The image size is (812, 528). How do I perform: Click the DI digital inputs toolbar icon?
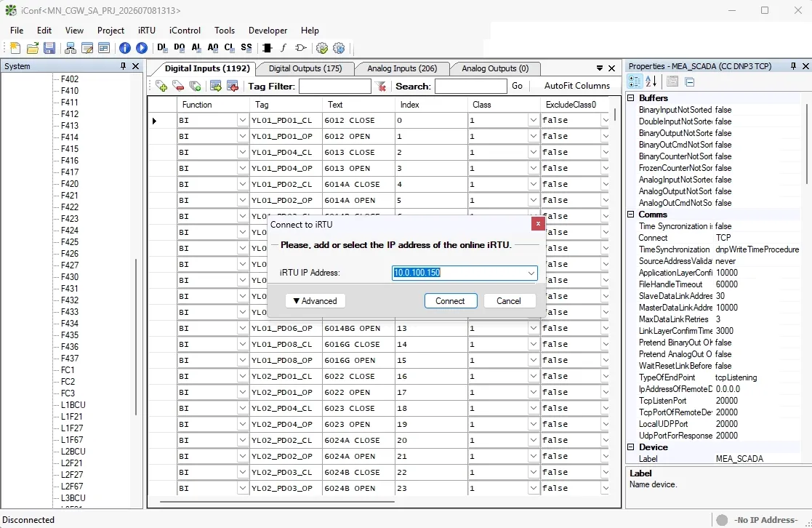(162, 48)
